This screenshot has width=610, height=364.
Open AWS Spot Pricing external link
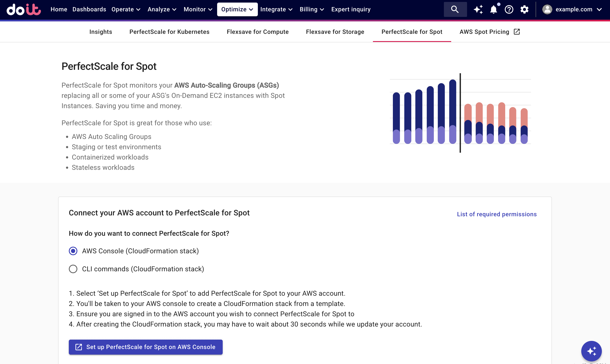click(x=490, y=32)
